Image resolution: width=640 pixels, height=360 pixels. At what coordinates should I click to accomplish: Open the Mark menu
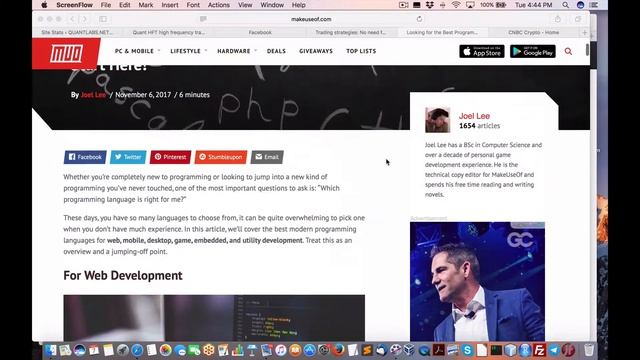pos(146,5)
